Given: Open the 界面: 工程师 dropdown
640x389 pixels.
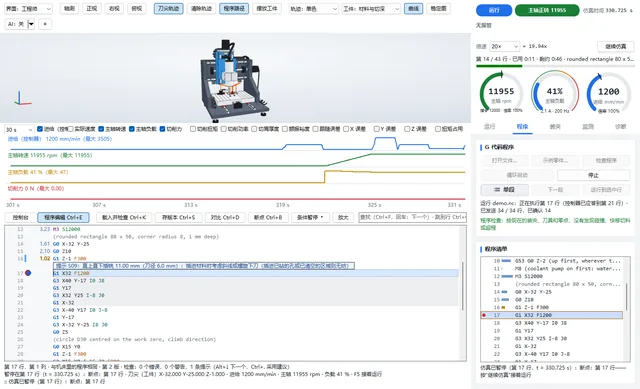Looking at the screenshot, I should 29,9.
